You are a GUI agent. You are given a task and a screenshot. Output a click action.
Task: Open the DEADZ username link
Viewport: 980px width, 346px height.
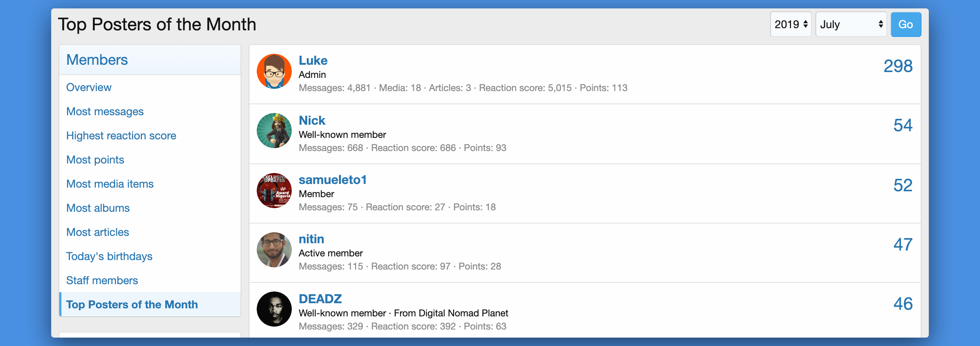tap(320, 299)
